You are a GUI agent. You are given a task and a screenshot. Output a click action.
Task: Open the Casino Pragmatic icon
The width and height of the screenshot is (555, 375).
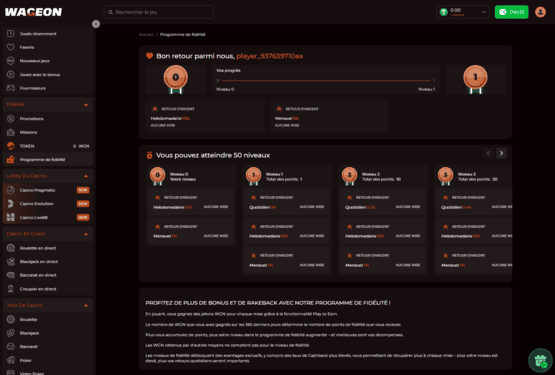(x=11, y=190)
